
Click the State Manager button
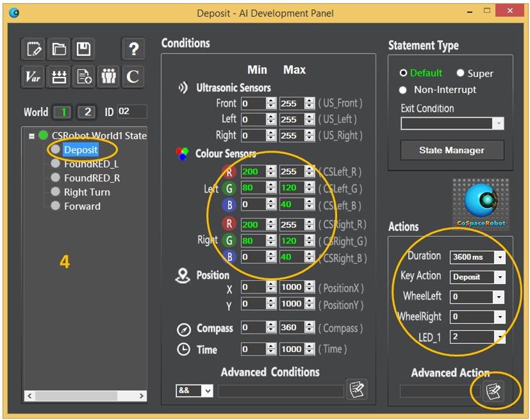coord(452,150)
